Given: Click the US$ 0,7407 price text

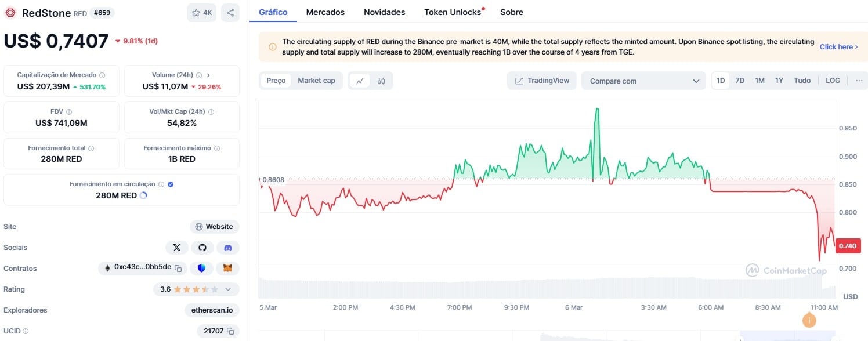Looking at the screenshot, I should tap(56, 41).
